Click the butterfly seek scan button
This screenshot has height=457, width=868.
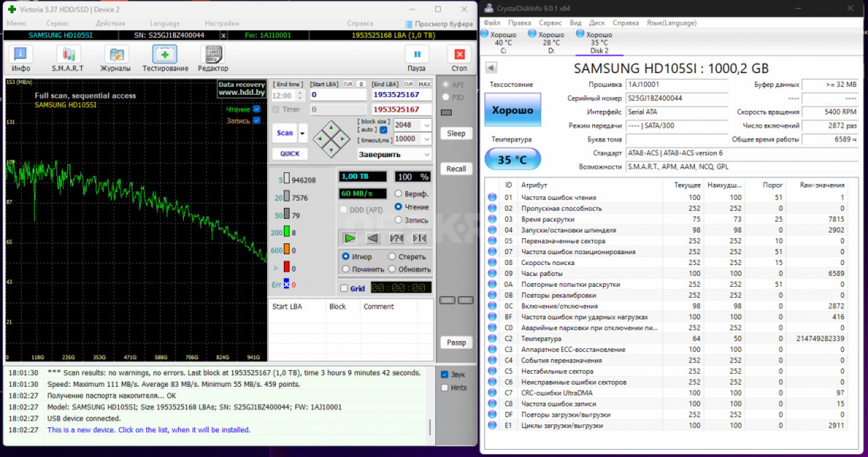tap(420, 238)
